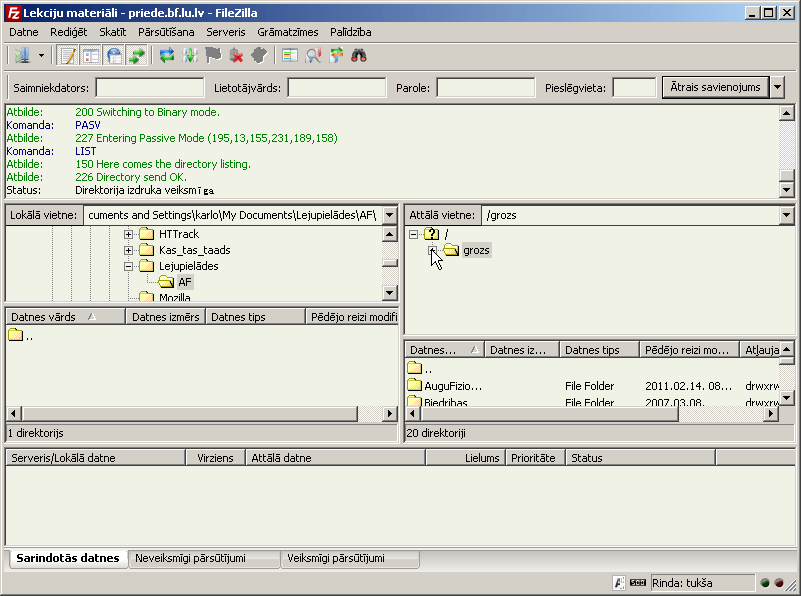Toggle synchronized browsing

[336, 55]
